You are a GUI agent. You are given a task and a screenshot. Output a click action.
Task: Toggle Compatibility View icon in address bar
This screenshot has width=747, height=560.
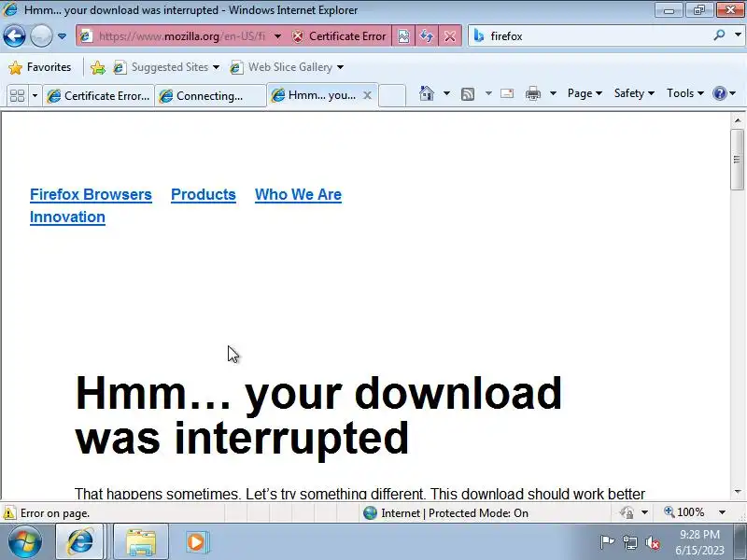[x=403, y=36]
